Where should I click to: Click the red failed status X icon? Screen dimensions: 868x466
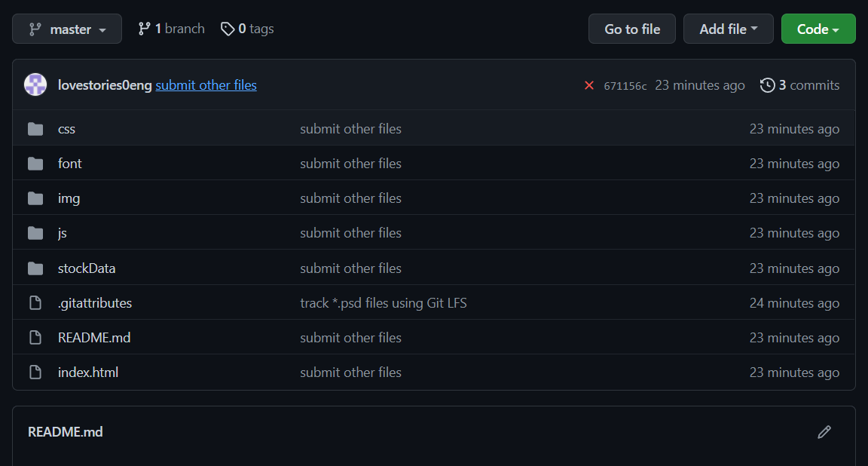pos(589,85)
